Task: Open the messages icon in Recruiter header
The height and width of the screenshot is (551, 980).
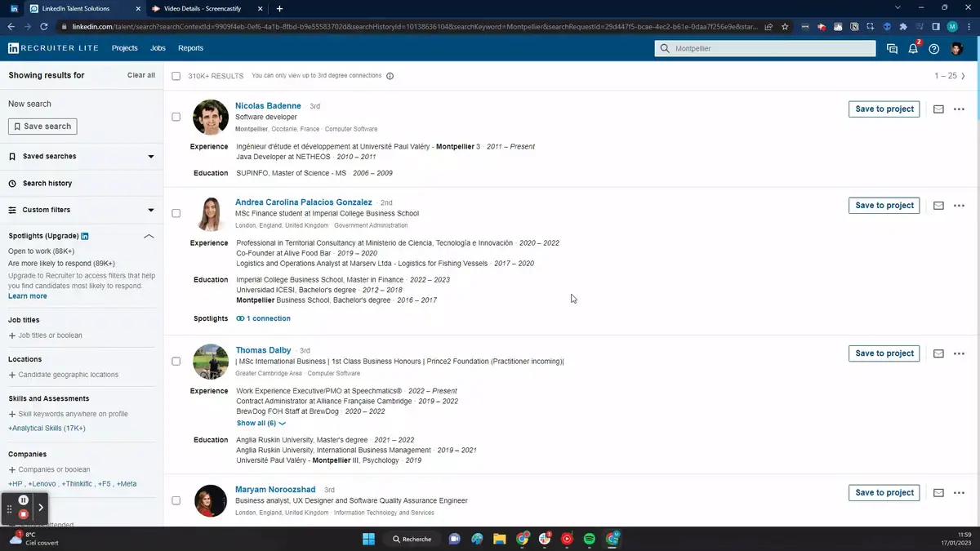Action: pos(892,49)
